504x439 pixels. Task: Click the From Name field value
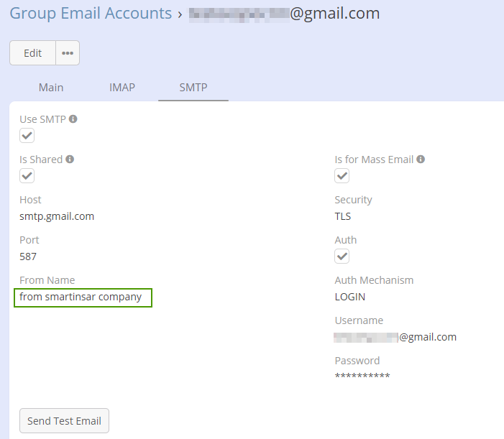pos(81,297)
